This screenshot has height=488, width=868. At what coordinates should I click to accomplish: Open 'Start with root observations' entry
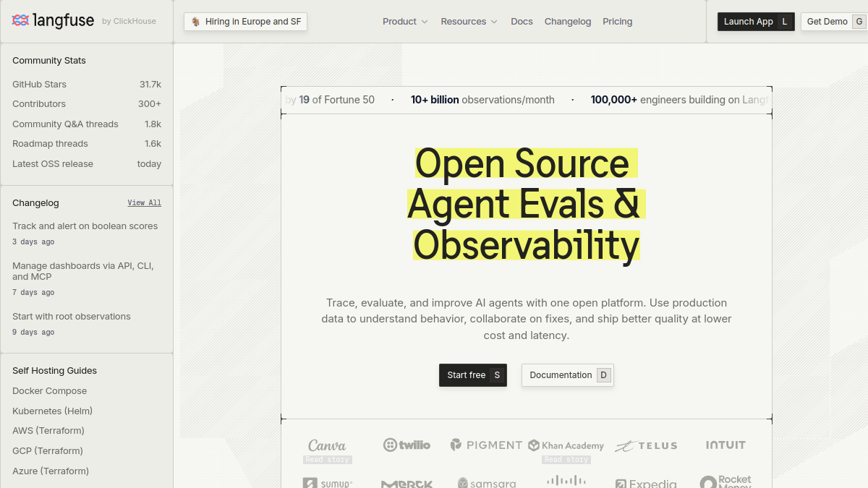click(72, 317)
